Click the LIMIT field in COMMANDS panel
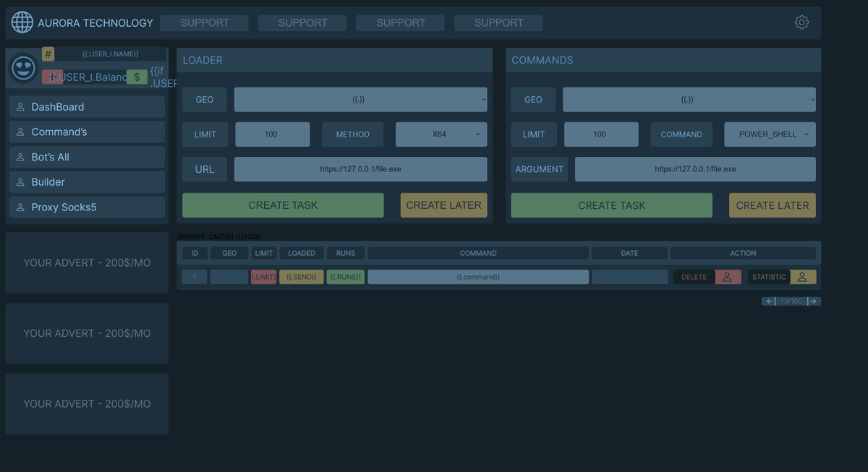 (601, 134)
